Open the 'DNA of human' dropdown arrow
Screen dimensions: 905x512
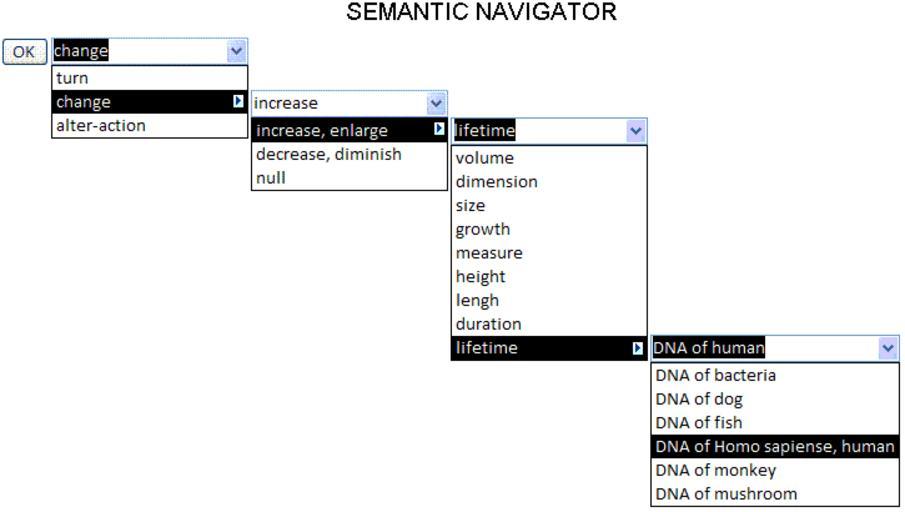[888, 348]
